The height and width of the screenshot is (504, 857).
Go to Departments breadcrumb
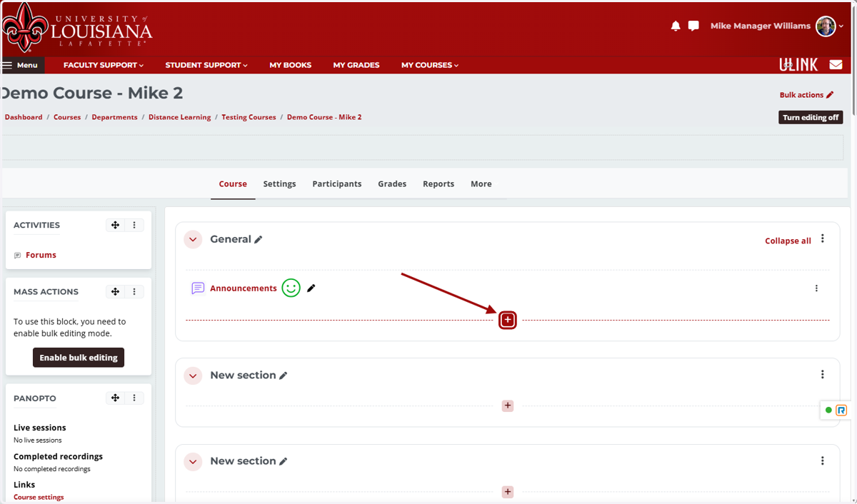coord(114,117)
